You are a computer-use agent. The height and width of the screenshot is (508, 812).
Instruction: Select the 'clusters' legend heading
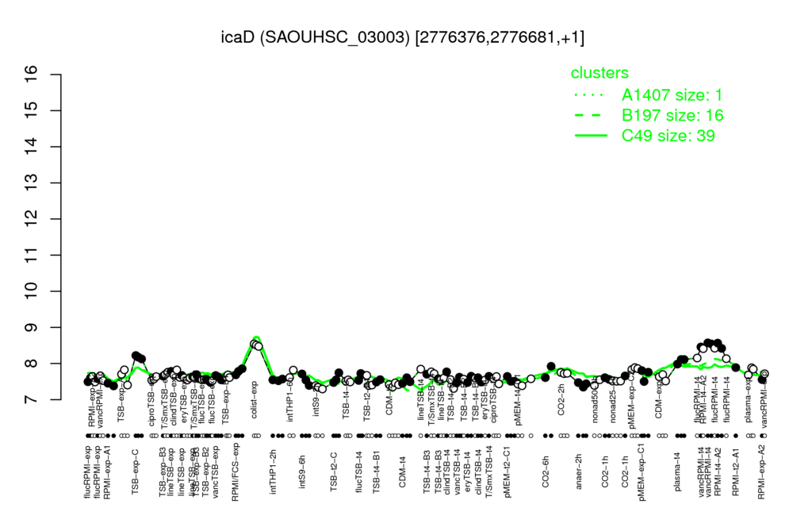pyautogui.click(x=599, y=72)
